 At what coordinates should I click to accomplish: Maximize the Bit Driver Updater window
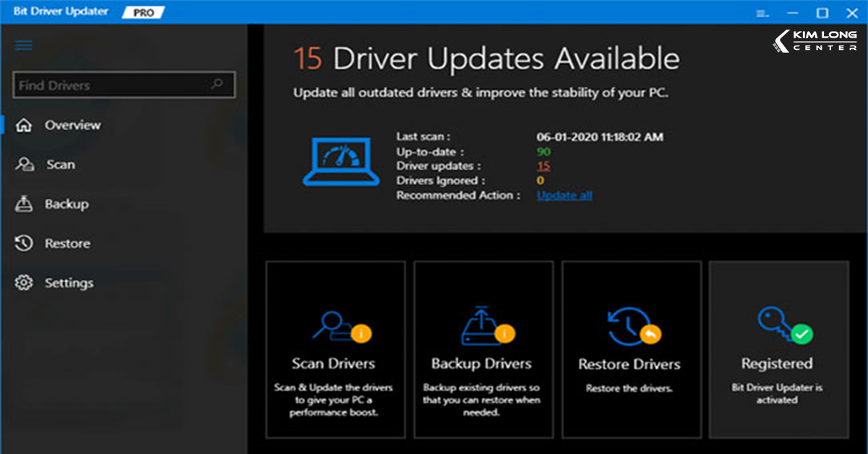point(822,13)
